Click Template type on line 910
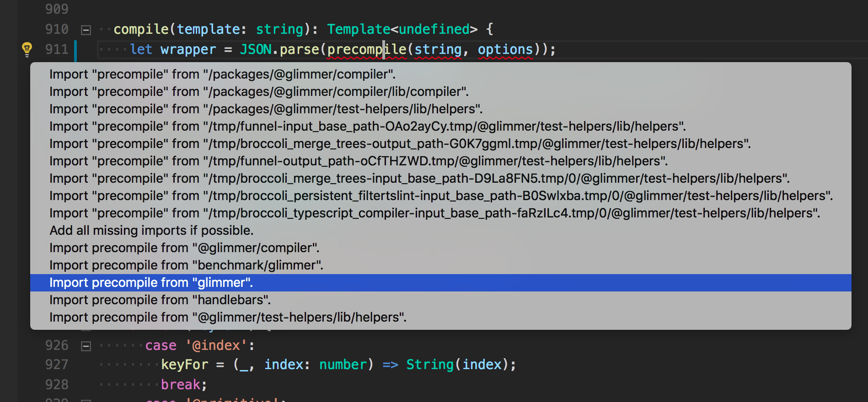Viewport: 868px width, 402px height. [359, 29]
